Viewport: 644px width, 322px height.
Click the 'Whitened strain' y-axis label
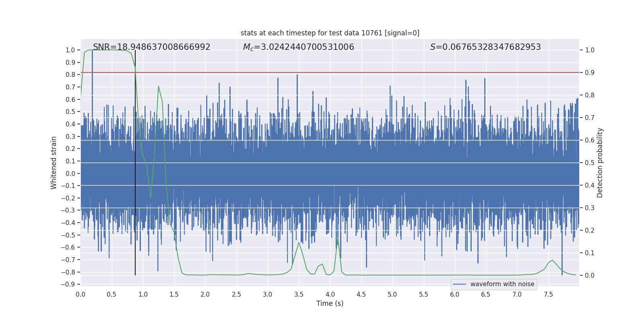[x=54, y=163]
